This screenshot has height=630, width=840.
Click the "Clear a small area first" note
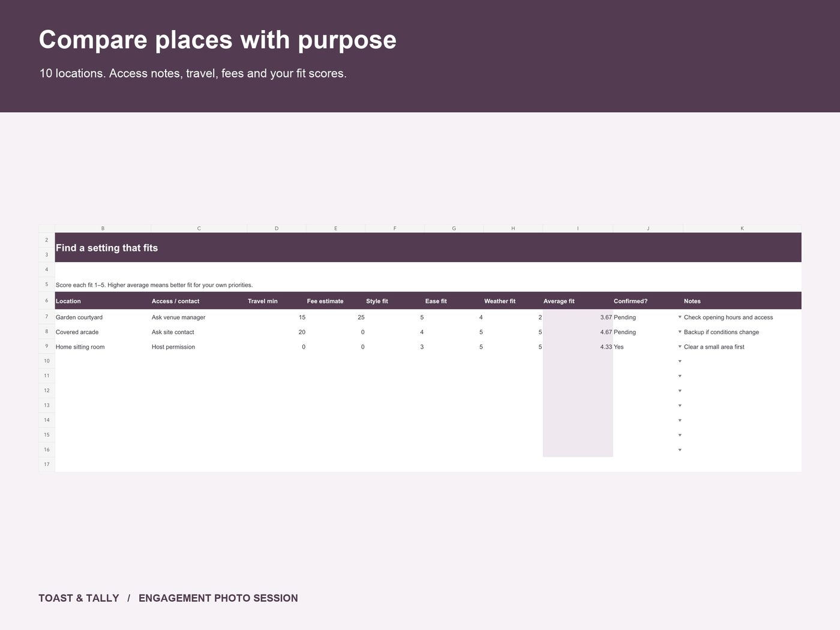coord(714,347)
